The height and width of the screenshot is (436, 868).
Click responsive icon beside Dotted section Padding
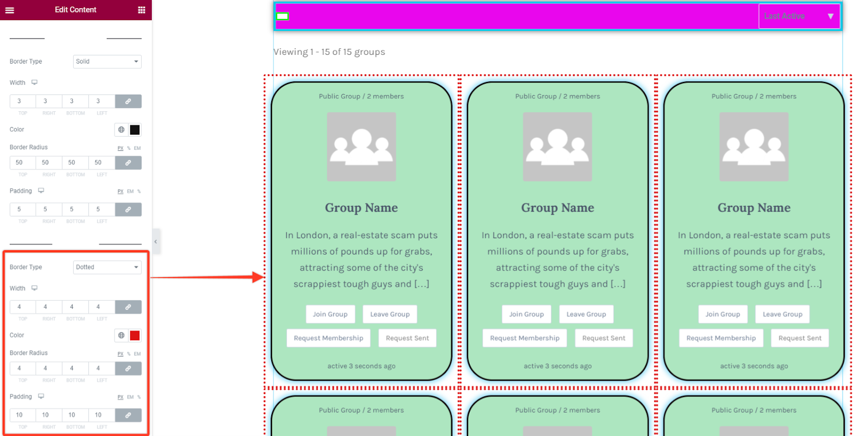point(41,396)
